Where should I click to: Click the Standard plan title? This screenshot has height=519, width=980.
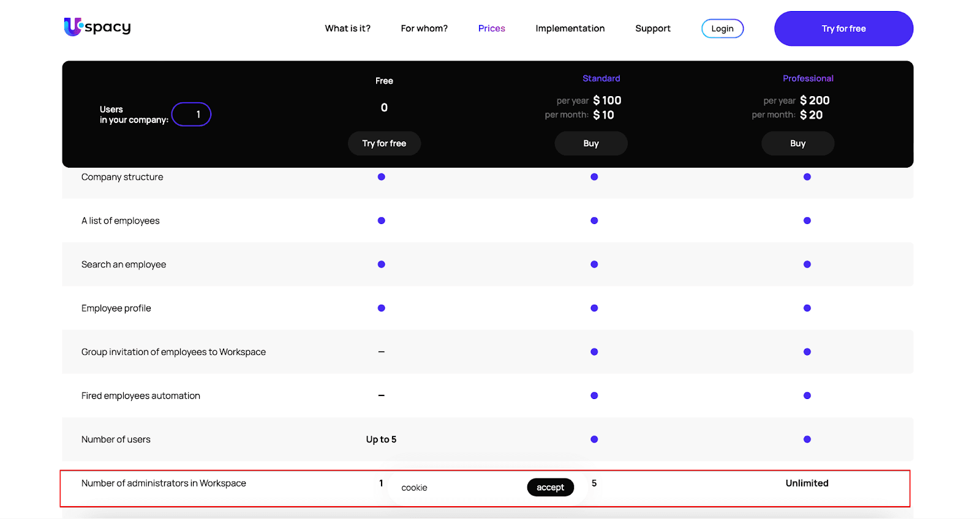[x=601, y=78]
